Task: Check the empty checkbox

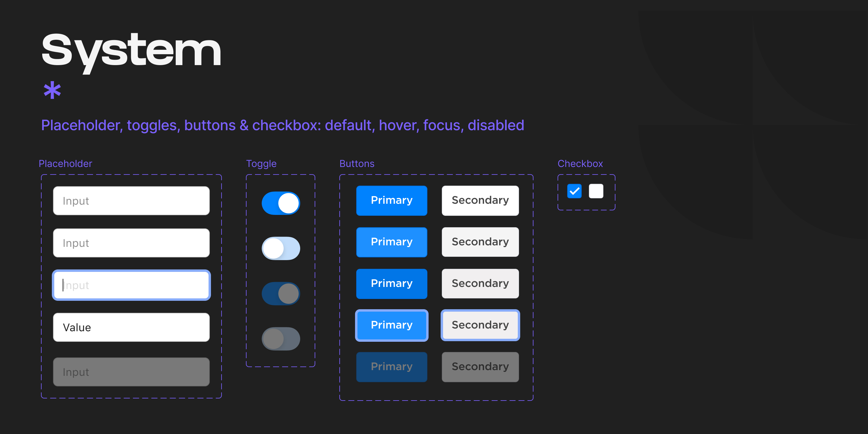Action: (596, 191)
